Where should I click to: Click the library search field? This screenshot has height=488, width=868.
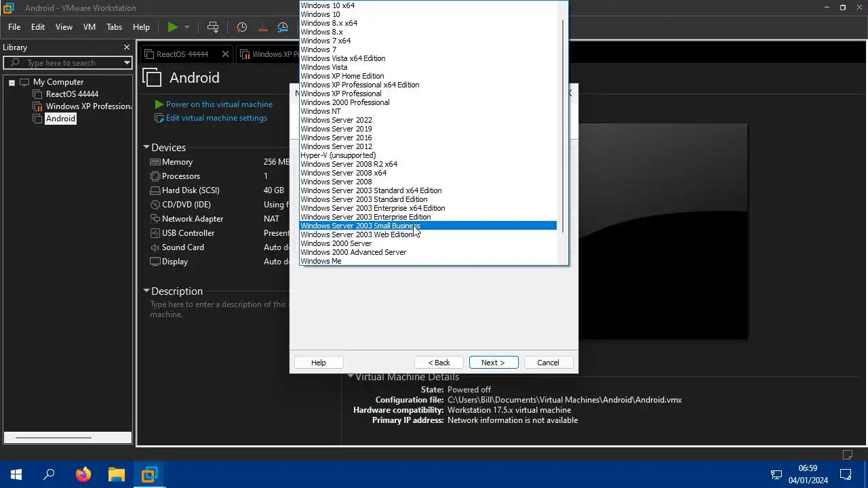click(68, 62)
